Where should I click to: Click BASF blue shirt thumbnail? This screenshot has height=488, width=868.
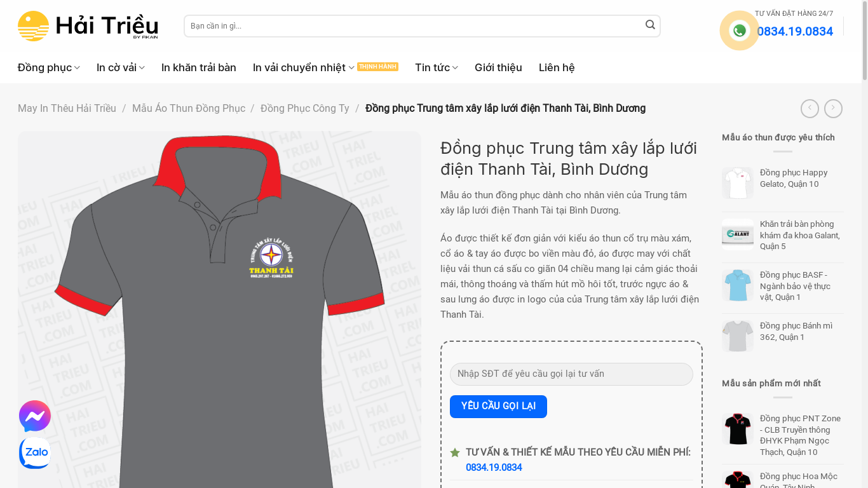click(738, 285)
